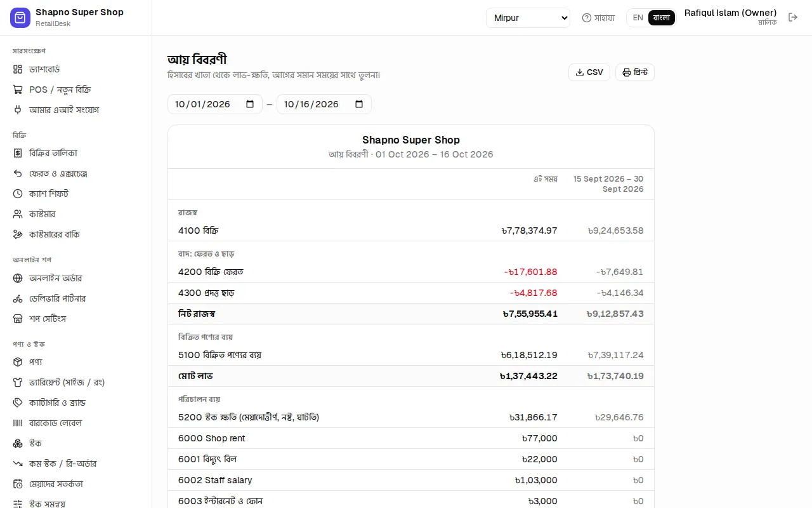Open ভ্যারিয়েন্ট (সাইজ / রং) shirt icon
This screenshot has width=812, height=508.
pyautogui.click(x=18, y=382)
